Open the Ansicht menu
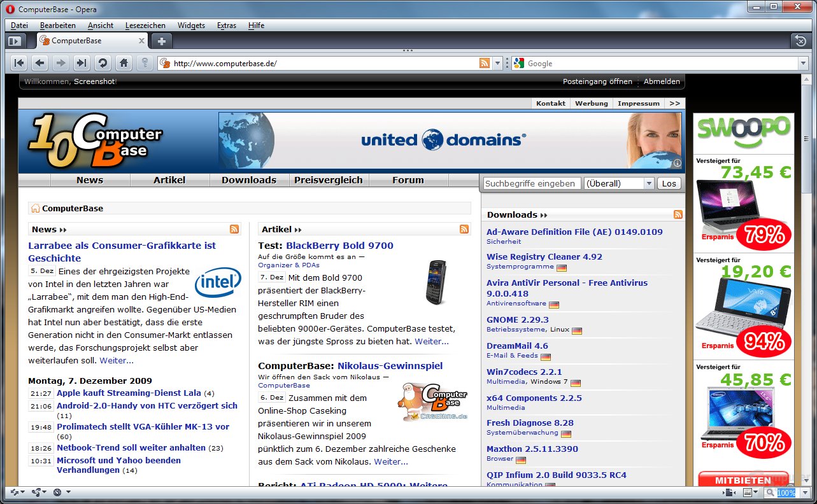The width and height of the screenshot is (817, 504). tap(101, 25)
